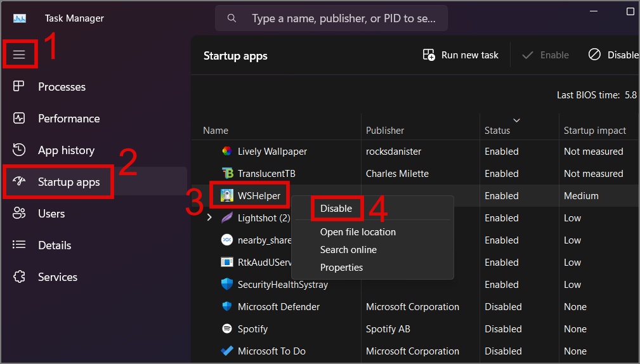The height and width of the screenshot is (364, 640).
Task: Choose Open file location from context menu
Action: (x=358, y=232)
